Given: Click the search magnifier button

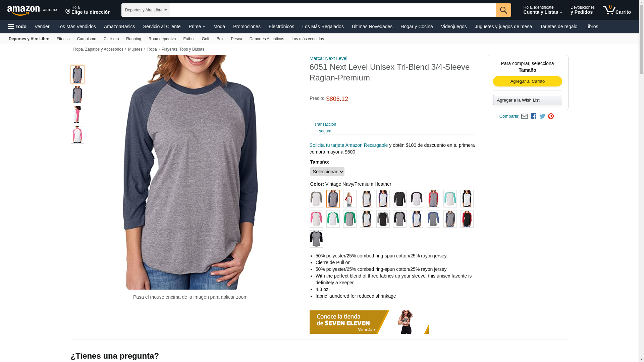Looking at the screenshot, I should pos(503,10).
